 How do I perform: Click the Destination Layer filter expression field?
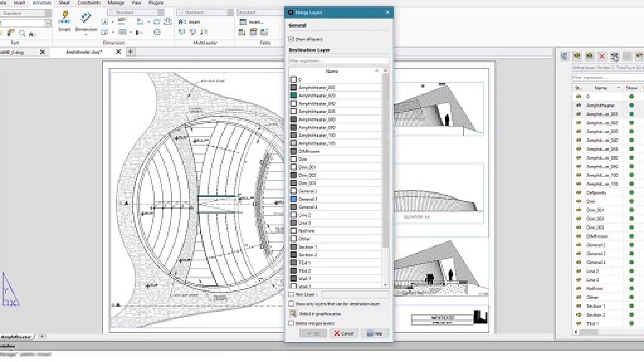tap(338, 61)
